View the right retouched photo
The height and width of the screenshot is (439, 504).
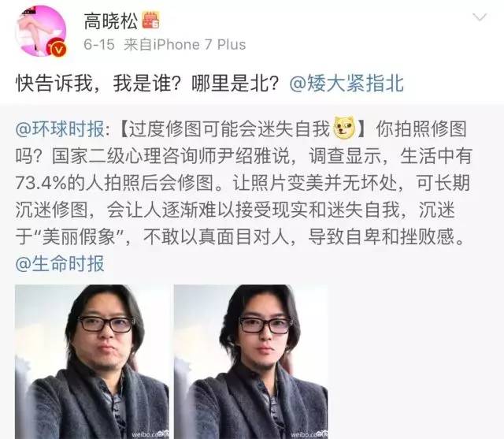point(250,362)
